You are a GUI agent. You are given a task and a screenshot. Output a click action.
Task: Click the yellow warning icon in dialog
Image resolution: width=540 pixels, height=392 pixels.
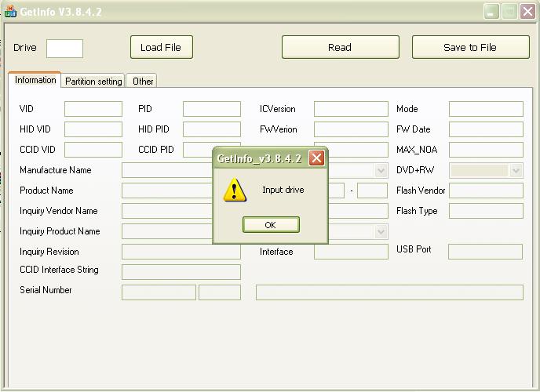click(x=235, y=190)
